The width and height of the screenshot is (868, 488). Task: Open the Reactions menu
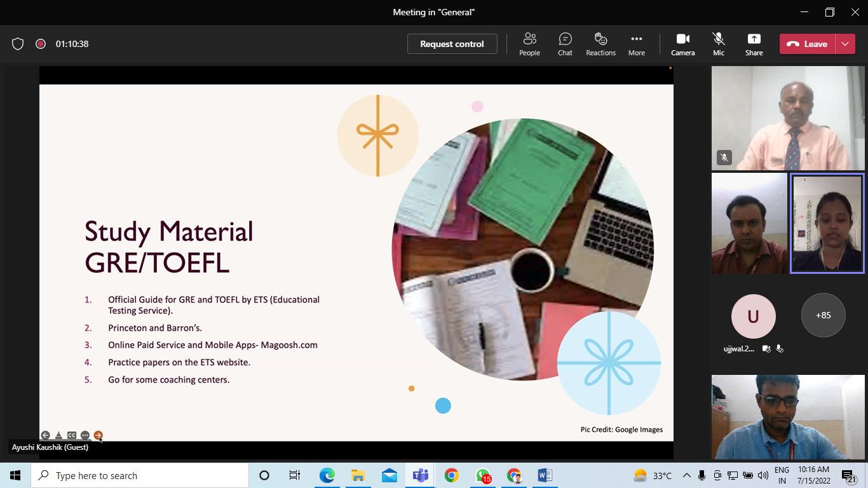click(x=600, y=44)
